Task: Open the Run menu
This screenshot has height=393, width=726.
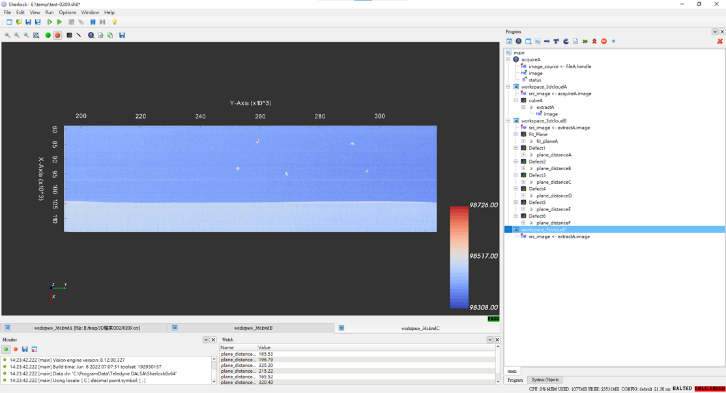Action: (49, 12)
